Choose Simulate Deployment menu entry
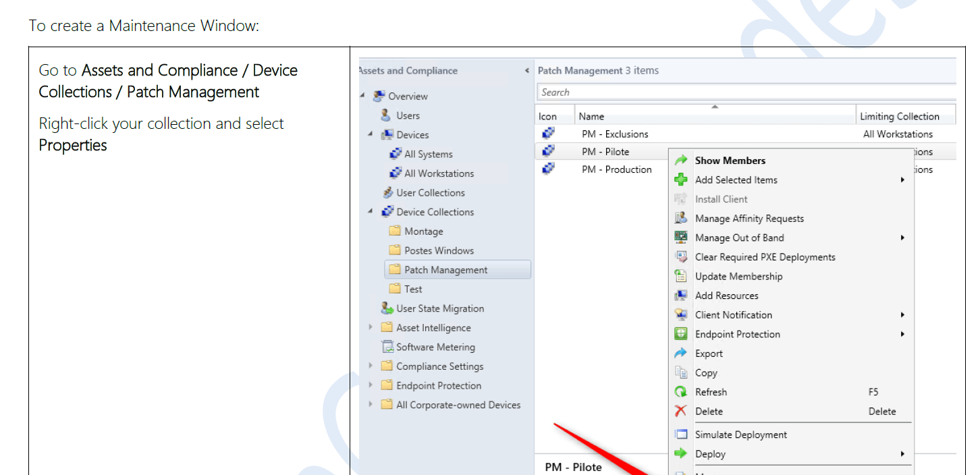Screen dimensions: 980x475 [740, 435]
